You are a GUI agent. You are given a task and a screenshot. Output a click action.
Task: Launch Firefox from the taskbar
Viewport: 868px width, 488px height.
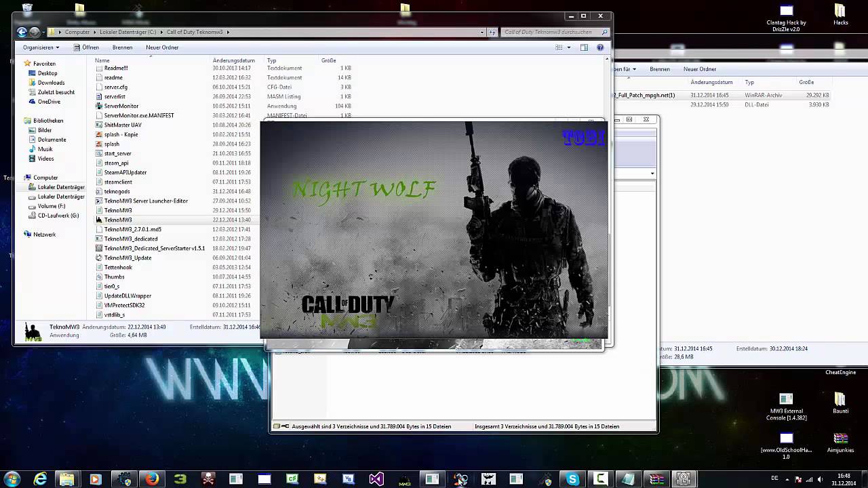point(152,479)
